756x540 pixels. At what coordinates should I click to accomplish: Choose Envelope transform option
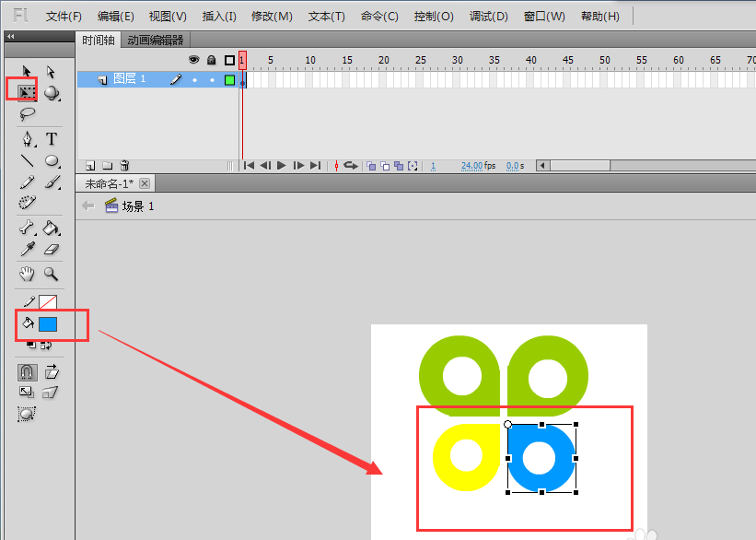point(27,414)
